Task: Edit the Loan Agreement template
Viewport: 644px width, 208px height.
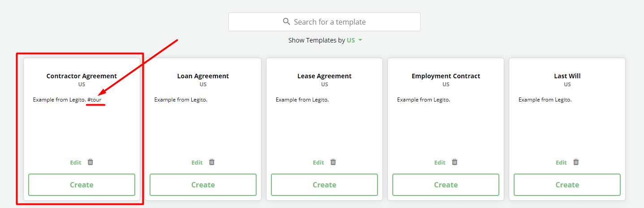Action: point(197,163)
